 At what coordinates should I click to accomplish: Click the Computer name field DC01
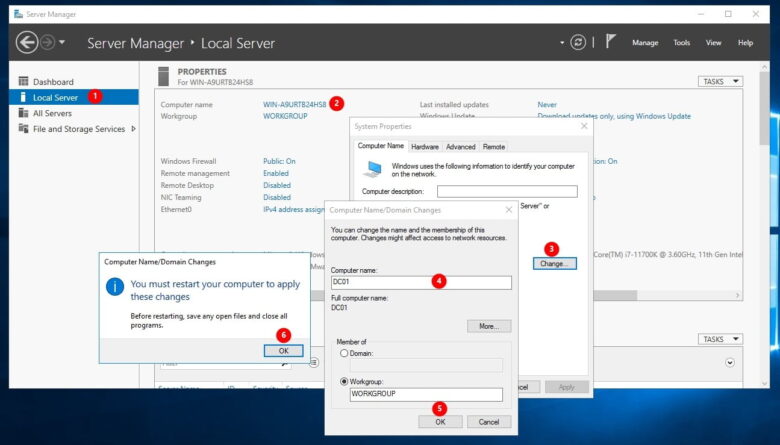coord(421,282)
